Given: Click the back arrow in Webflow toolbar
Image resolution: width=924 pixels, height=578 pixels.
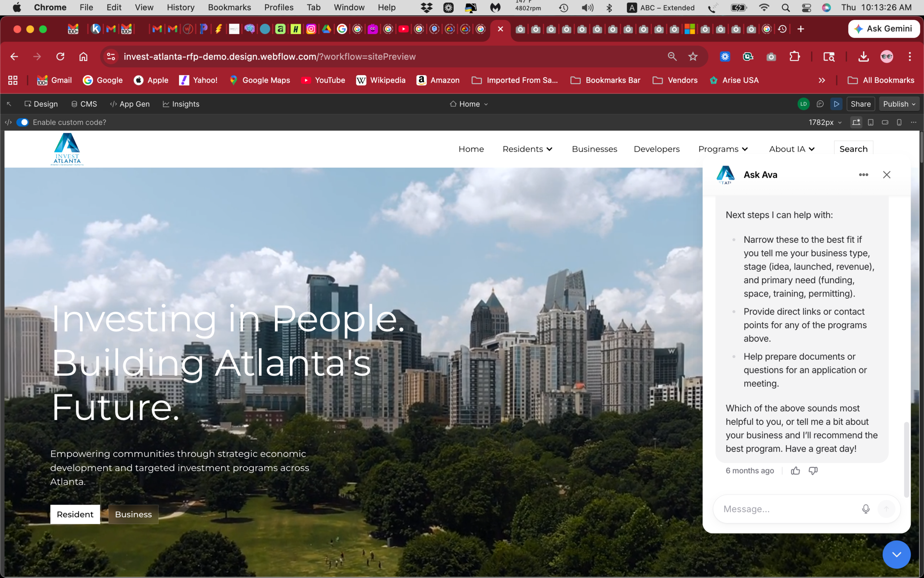Looking at the screenshot, I should pos(9,104).
